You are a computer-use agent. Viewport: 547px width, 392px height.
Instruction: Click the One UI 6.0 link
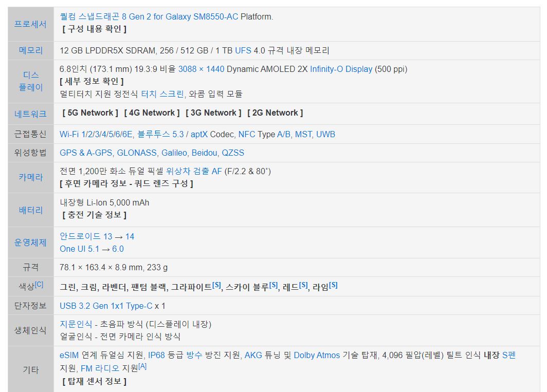[118, 249]
